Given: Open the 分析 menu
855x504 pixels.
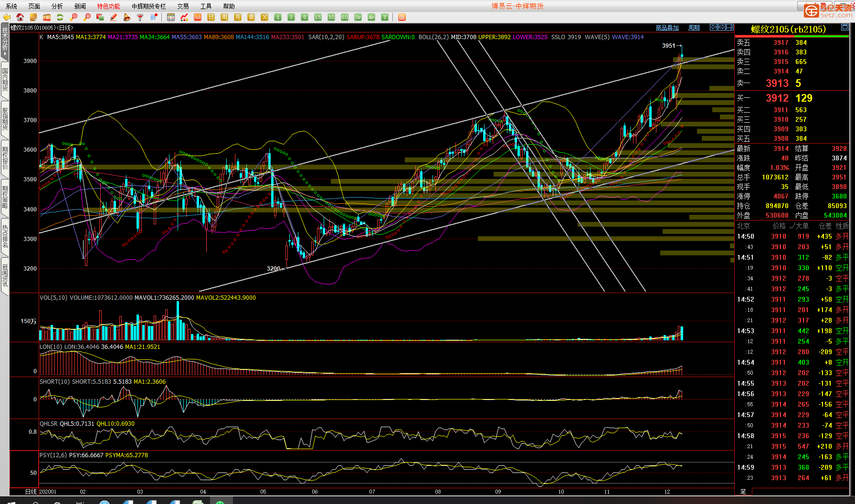Looking at the screenshot, I should 57,6.
